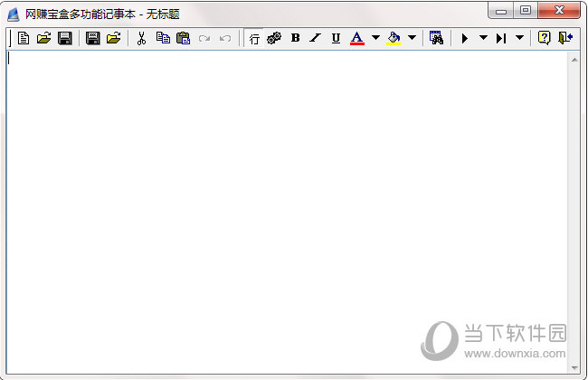The width and height of the screenshot is (588, 380).
Task: Click the scrollbar up arrow
Action: click(x=574, y=60)
